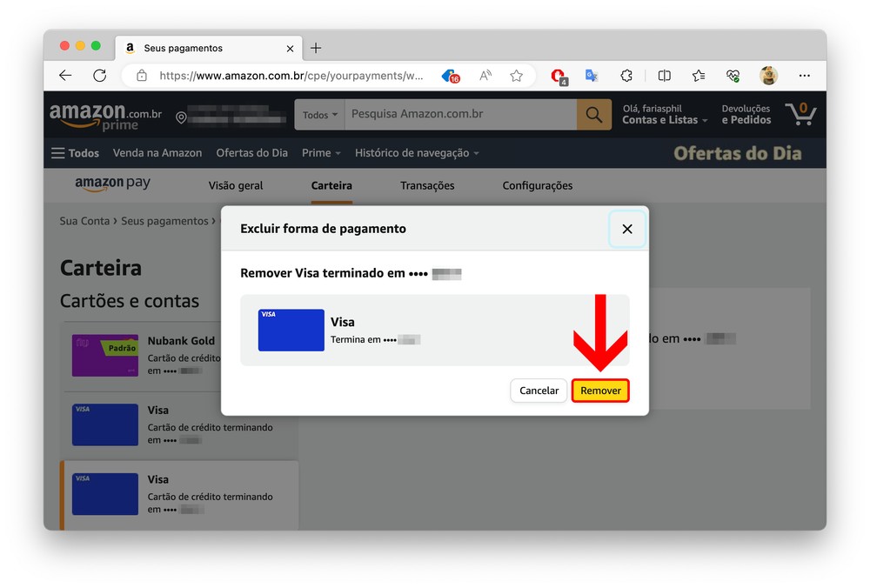Open the shopping cart icon
The width and height of the screenshot is (870, 588).
[800, 114]
